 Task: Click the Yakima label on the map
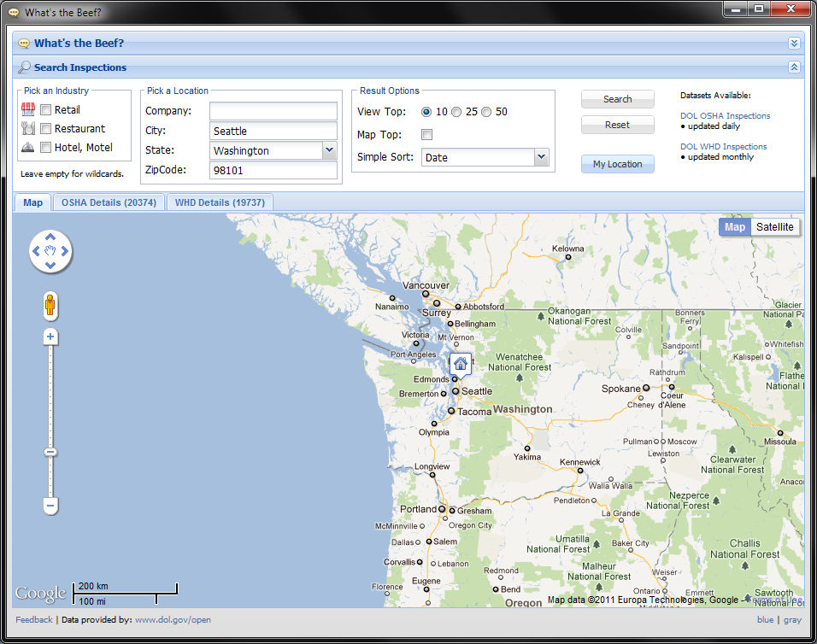(526, 457)
